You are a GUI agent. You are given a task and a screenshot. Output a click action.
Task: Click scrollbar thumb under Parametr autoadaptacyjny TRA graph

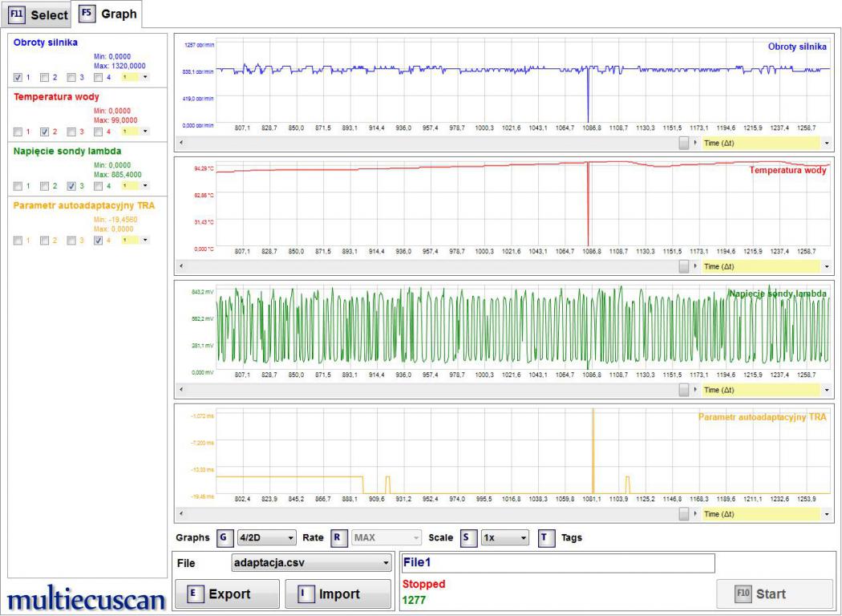pyautogui.click(x=683, y=513)
